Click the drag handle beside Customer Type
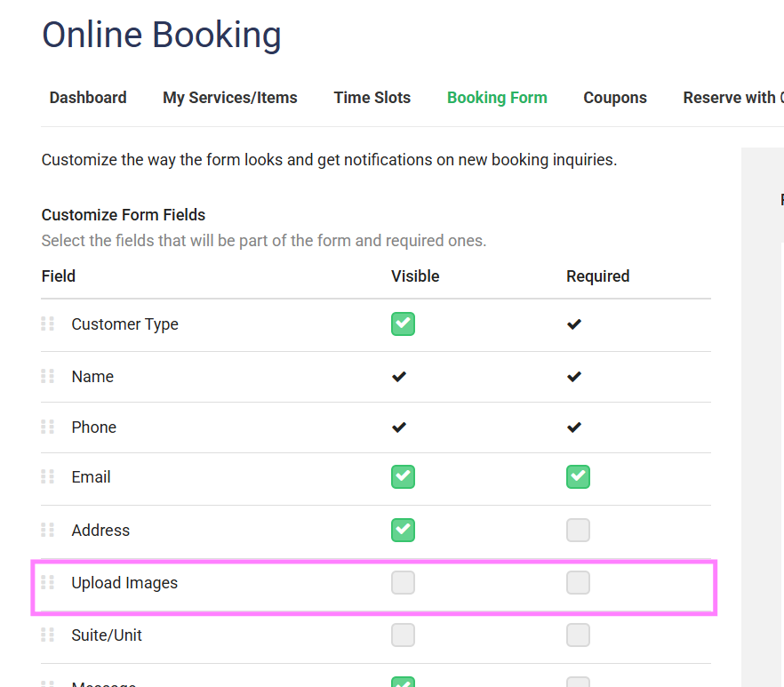This screenshot has width=784, height=687. click(x=48, y=324)
